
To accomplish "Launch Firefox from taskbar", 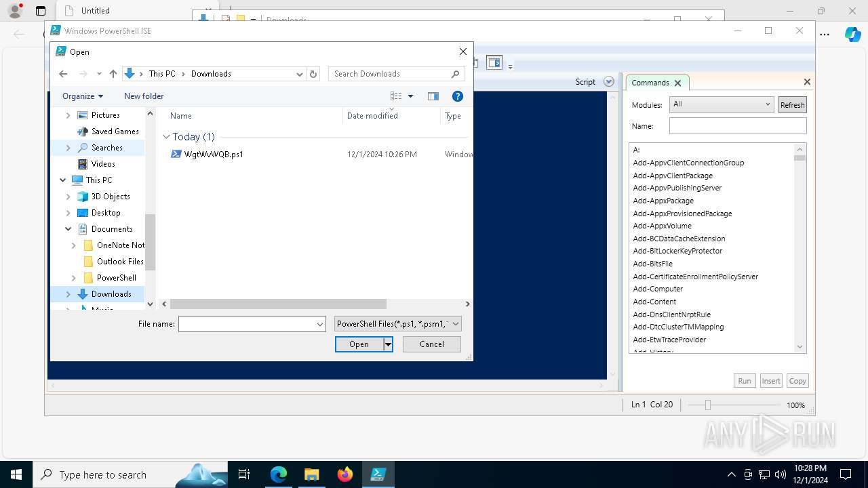I will [x=344, y=474].
